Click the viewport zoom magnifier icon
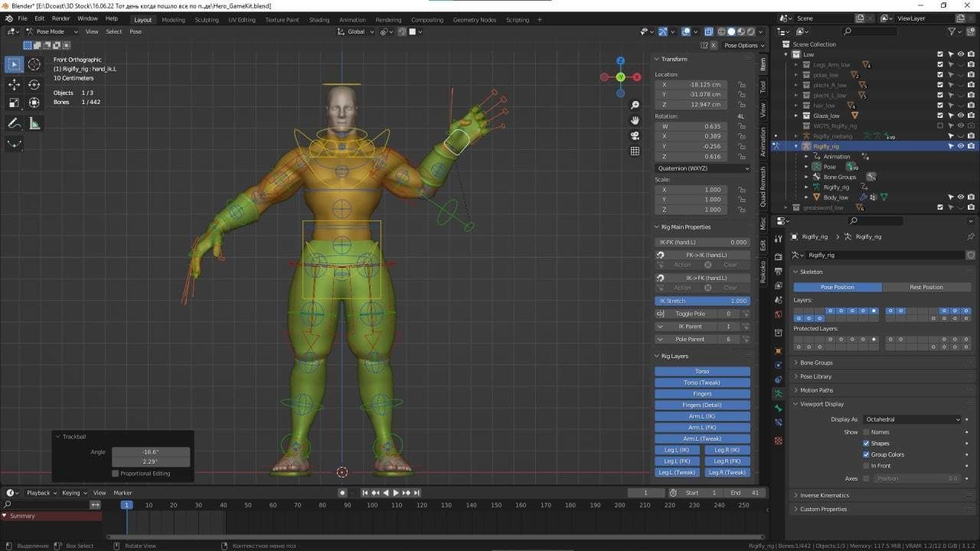980x551 pixels. (635, 105)
